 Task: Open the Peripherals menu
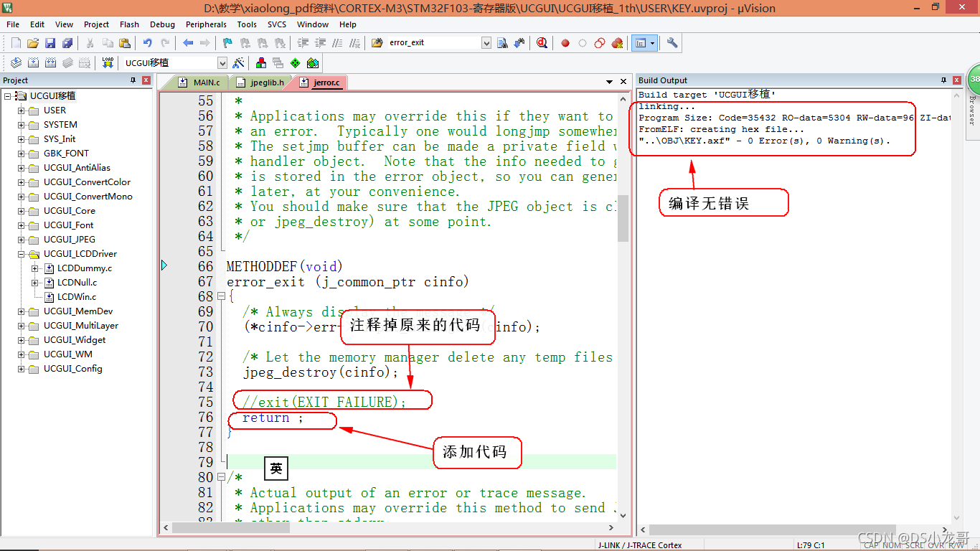pos(206,24)
